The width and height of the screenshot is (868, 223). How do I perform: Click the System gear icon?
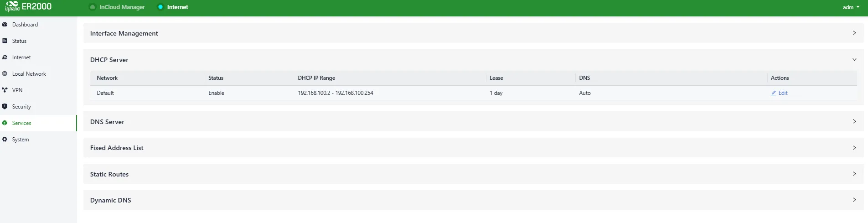(5, 140)
